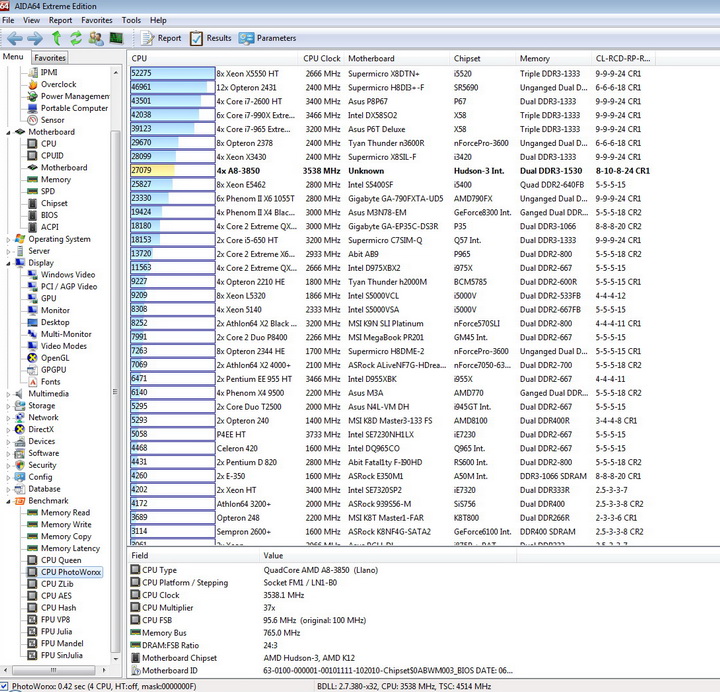Open the Report menu
This screenshot has height=692, width=720.
60,20
